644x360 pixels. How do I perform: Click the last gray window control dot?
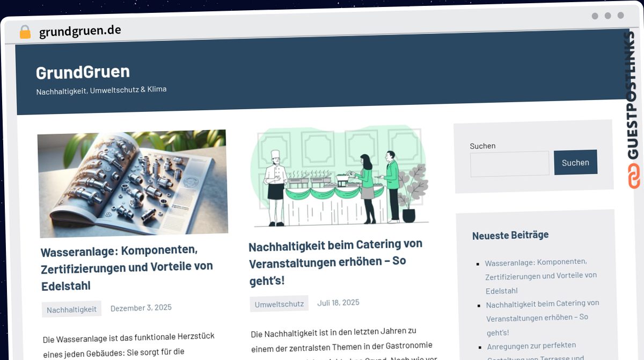[x=620, y=16]
